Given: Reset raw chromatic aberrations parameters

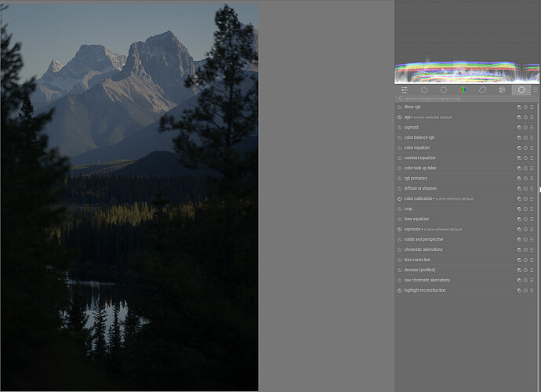Looking at the screenshot, I should (525, 280).
